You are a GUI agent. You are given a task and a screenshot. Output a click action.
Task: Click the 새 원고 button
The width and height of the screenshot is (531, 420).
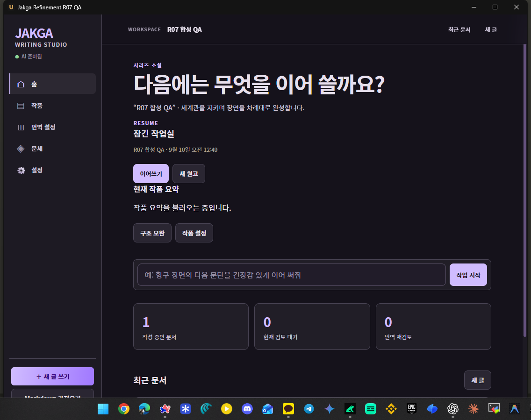[189, 174]
